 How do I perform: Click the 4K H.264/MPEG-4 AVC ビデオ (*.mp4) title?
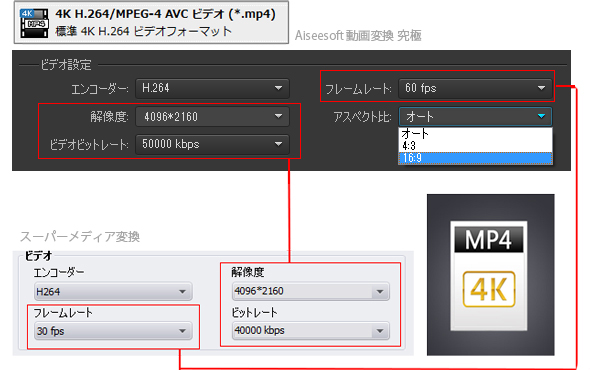[x=165, y=14]
